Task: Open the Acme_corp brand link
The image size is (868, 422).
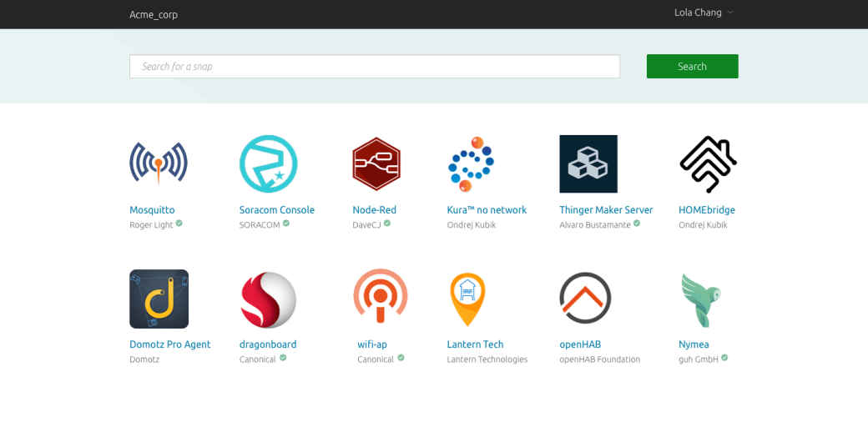Action: click(x=154, y=15)
